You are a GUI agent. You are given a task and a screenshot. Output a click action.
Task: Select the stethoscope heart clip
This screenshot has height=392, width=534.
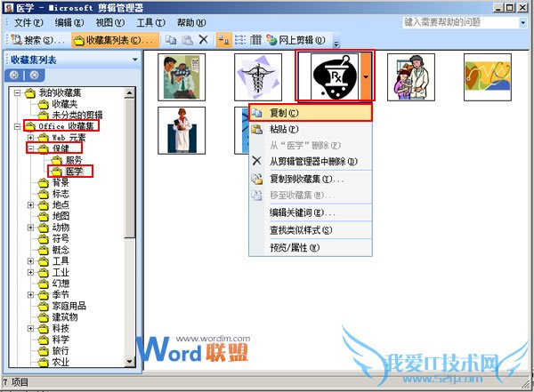coord(488,77)
